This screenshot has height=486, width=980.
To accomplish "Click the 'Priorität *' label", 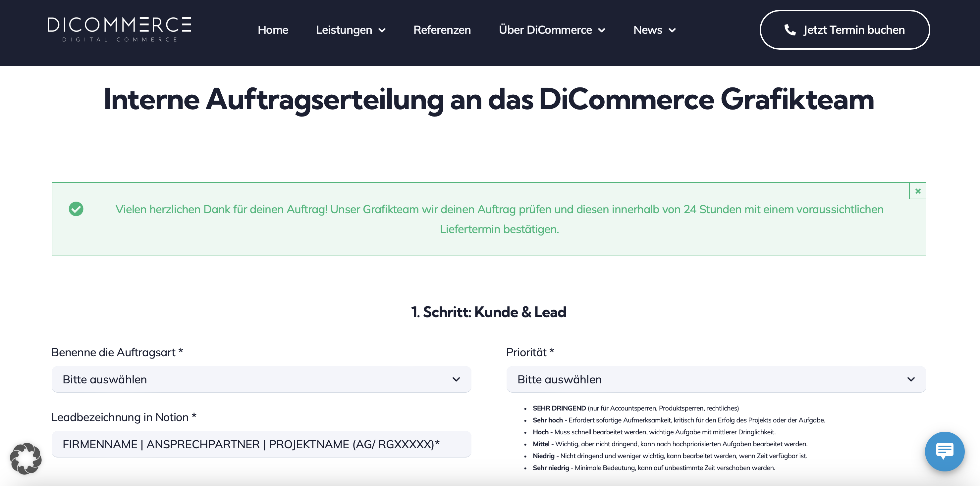I will 530,352.
